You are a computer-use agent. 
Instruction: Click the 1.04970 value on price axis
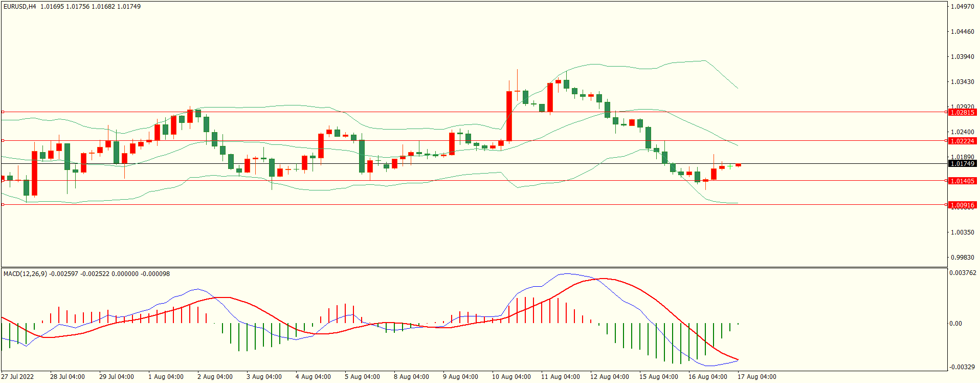click(x=962, y=7)
